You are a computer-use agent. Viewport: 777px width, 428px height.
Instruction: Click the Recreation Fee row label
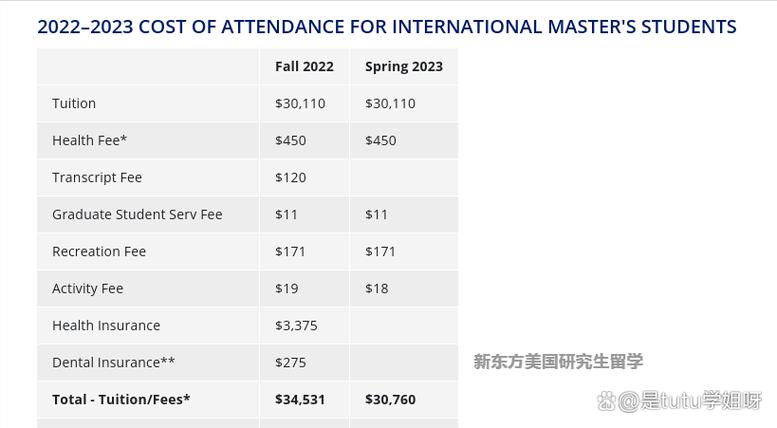point(99,252)
